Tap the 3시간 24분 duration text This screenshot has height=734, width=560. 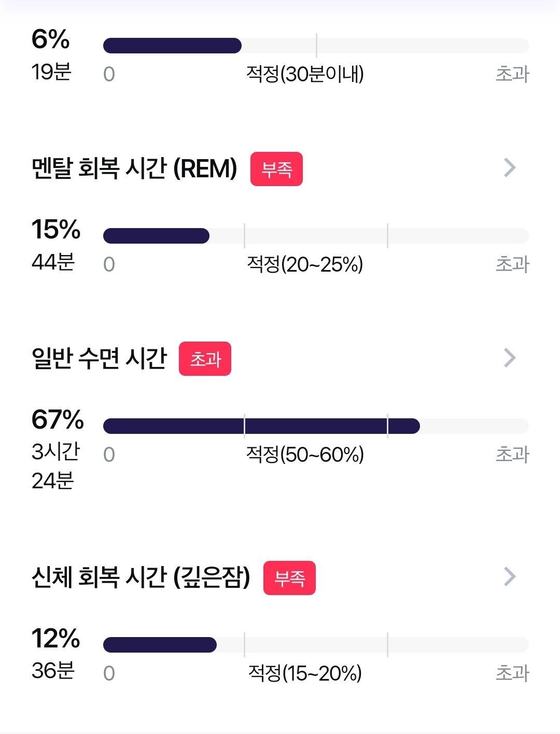(55, 466)
